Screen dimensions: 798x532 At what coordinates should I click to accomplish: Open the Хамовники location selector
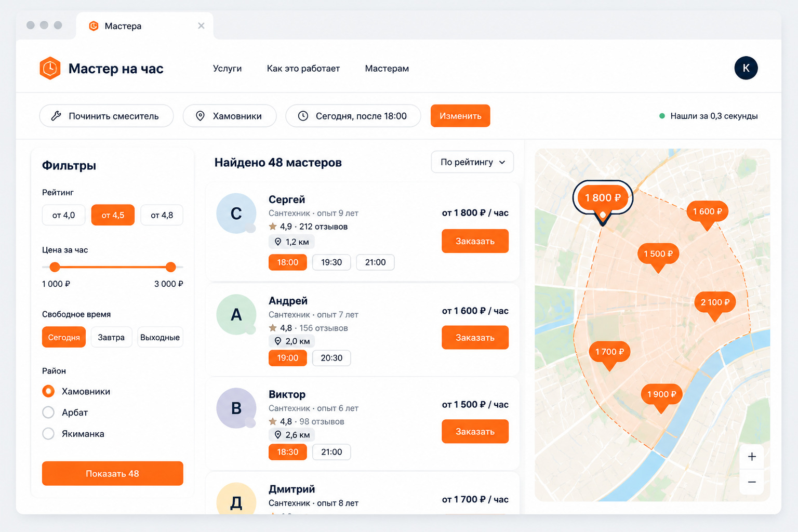pos(230,116)
